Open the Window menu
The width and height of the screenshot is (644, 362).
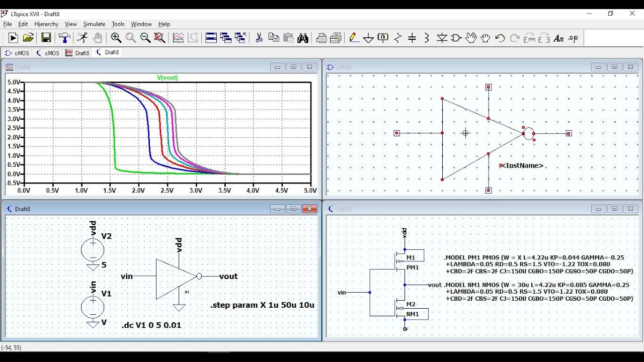[141, 24]
